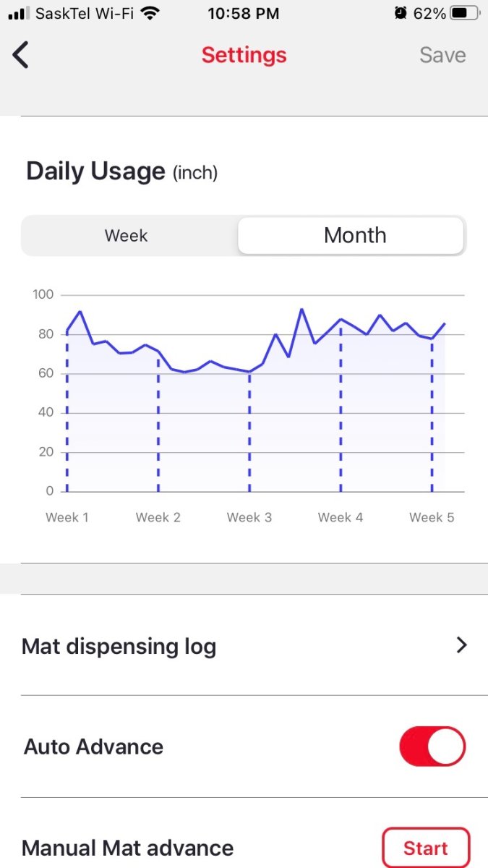Tap the battery icon in status bar

pyautogui.click(x=466, y=13)
